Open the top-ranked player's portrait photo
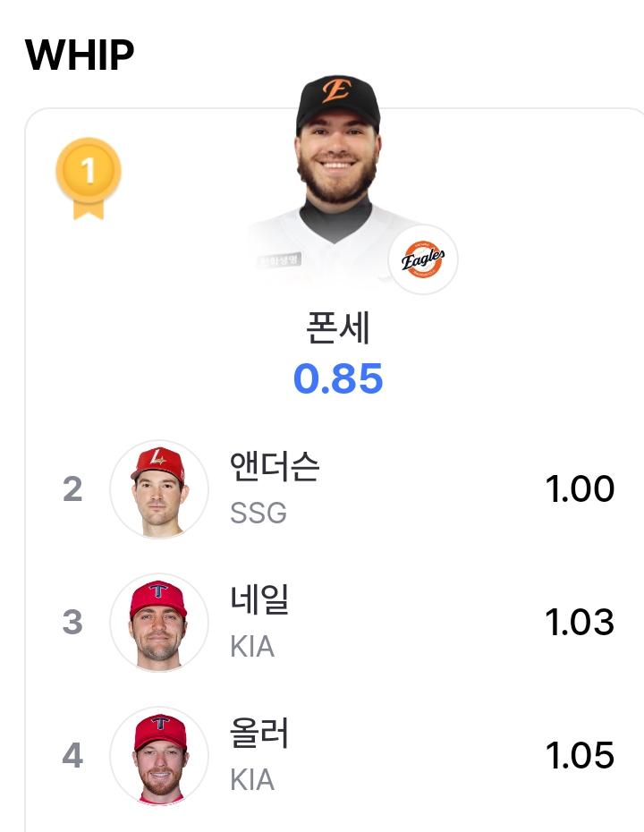 pyautogui.click(x=338, y=181)
